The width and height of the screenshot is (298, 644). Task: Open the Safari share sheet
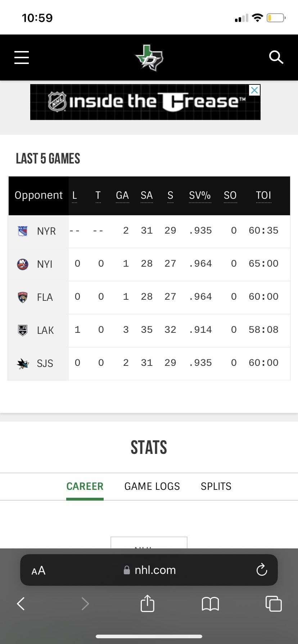[x=147, y=603]
